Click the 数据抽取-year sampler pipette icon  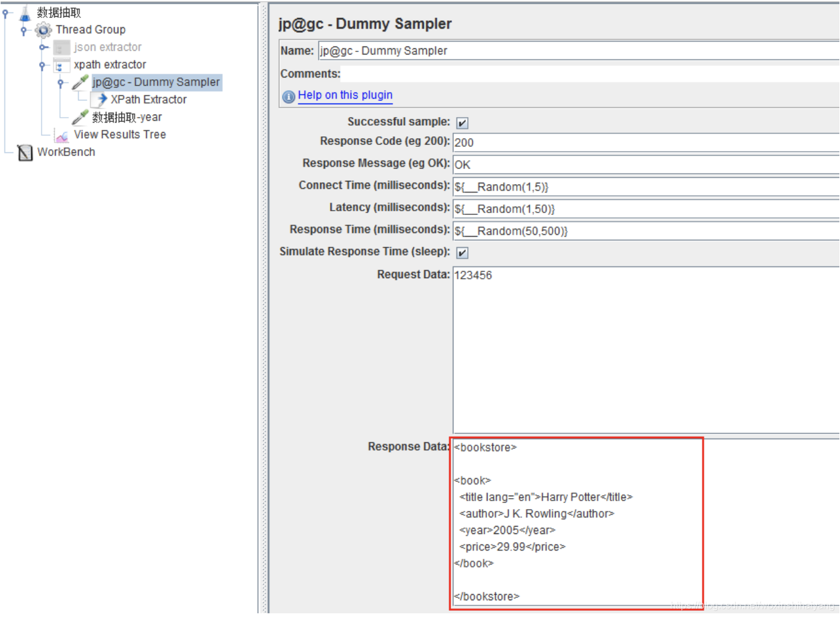80,117
